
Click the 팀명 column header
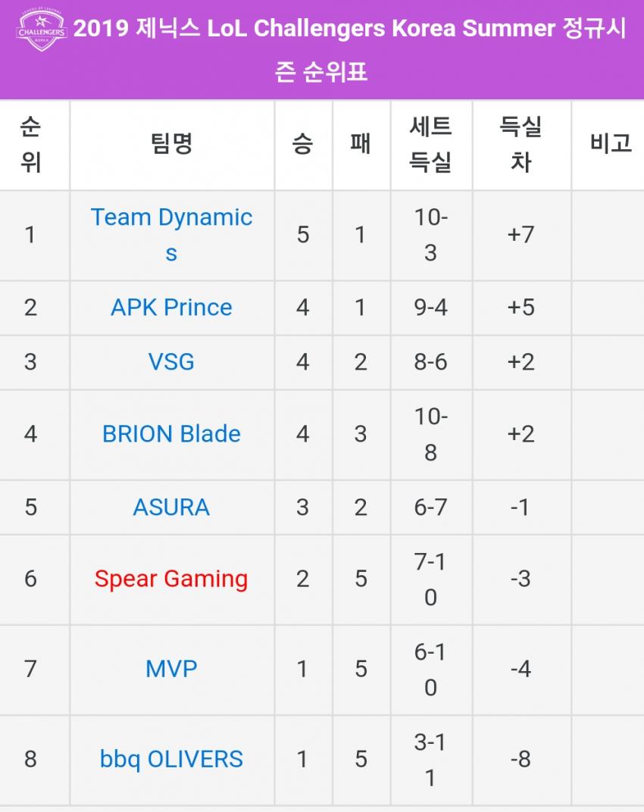(x=172, y=145)
